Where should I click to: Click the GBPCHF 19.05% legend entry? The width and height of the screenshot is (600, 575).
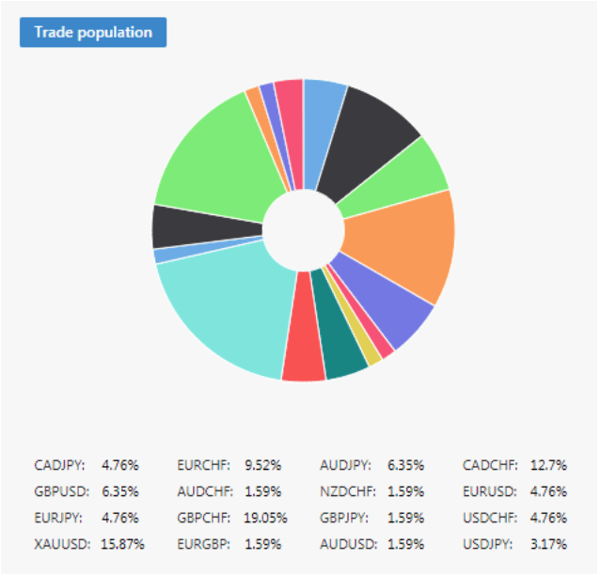(228, 518)
